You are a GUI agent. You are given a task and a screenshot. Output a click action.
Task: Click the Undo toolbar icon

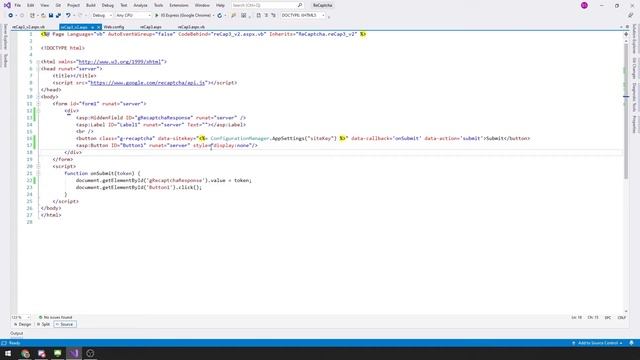click(68, 16)
